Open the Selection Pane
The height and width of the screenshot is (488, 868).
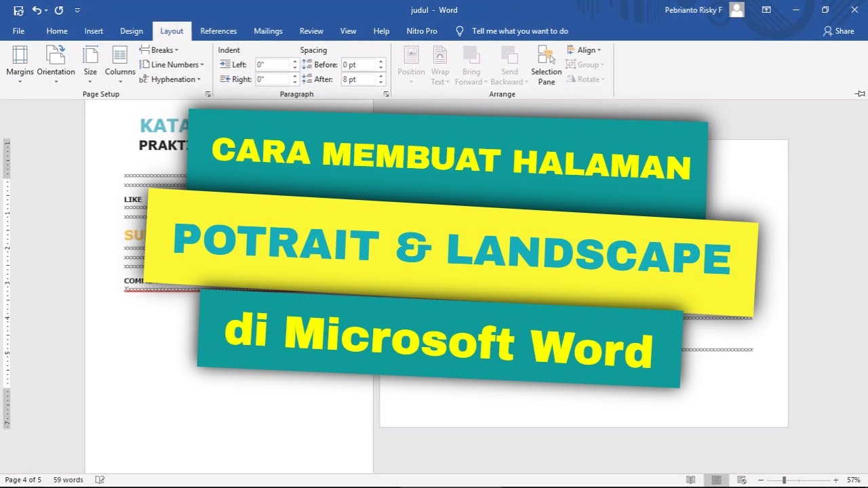(547, 65)
